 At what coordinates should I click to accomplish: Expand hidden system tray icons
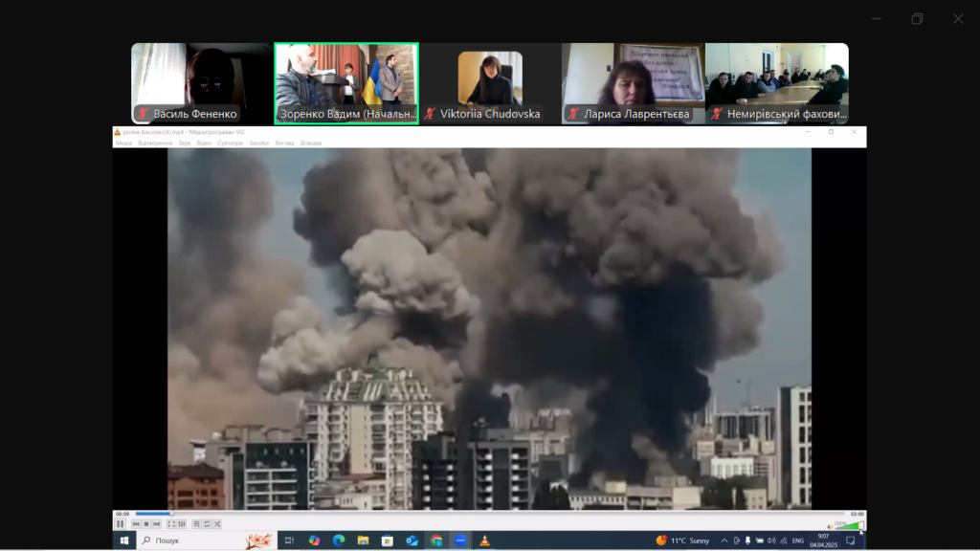724,540
